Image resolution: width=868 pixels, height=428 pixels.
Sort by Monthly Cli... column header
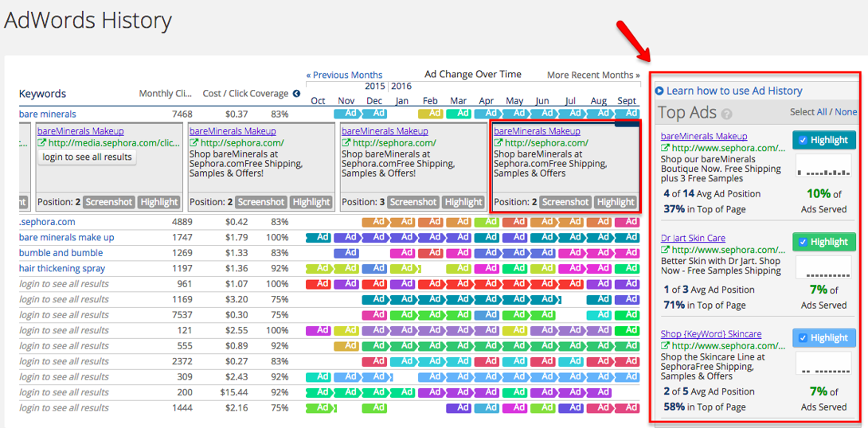[166, 94]
